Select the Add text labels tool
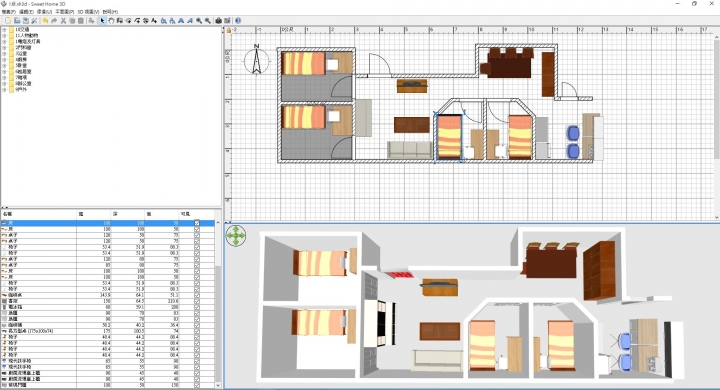 pos(154,21)
